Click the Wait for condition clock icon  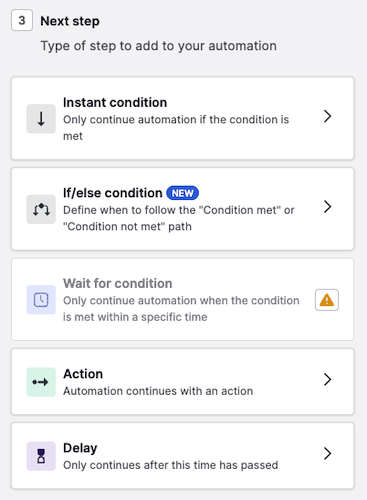coord(41,300)
